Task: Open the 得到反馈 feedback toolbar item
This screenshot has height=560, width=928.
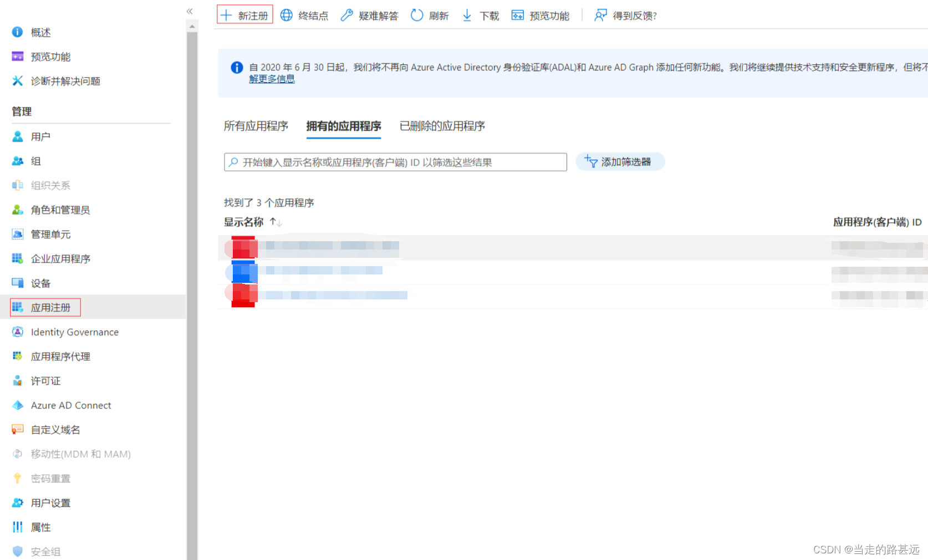Action: pos(625,16)
